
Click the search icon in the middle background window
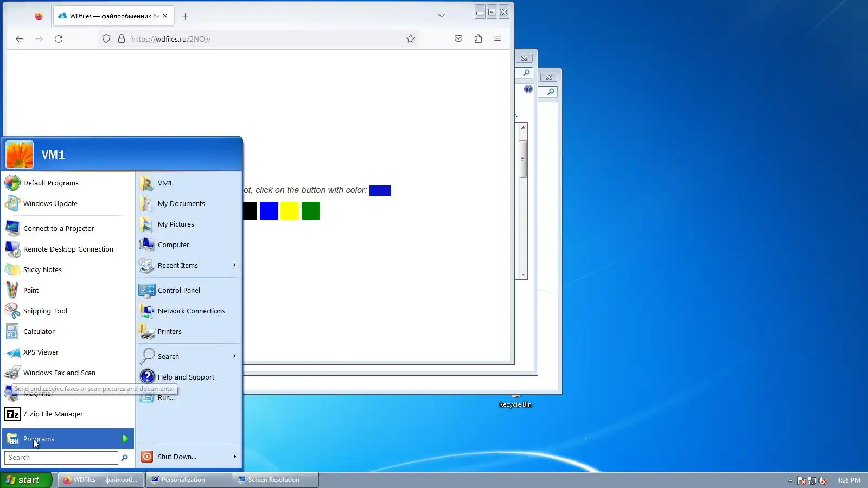[x=526, y=73]
